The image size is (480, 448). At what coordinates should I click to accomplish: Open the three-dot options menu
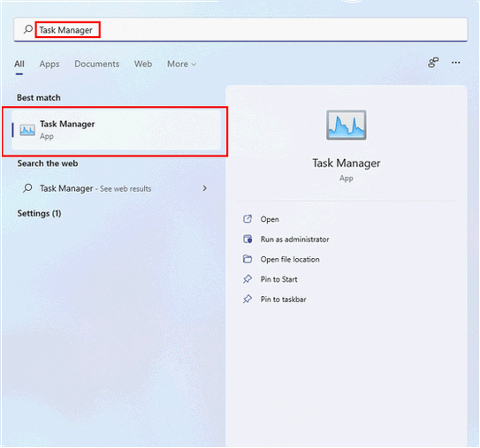point(455,63)
